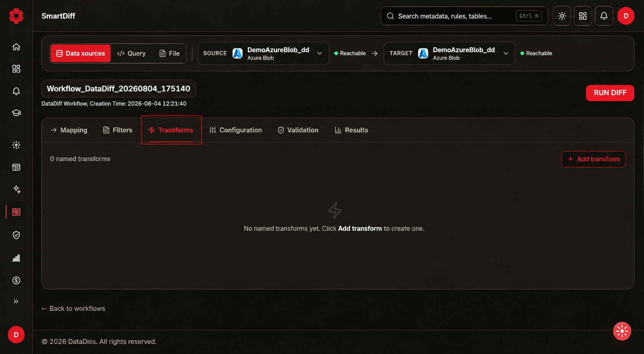Open the SOURCE DemoAzureBlob_dd dropdown
Viewport: 644px width, 354px height.
(263, 53)
